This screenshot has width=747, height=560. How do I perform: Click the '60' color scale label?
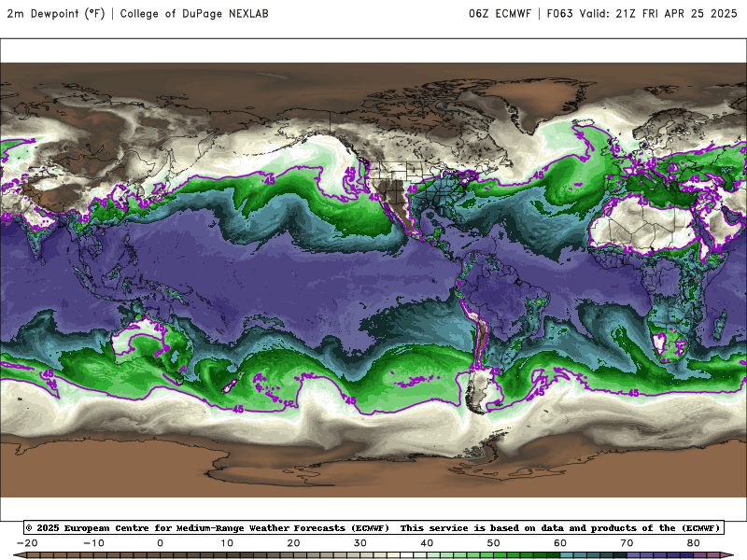pos(560,543)
